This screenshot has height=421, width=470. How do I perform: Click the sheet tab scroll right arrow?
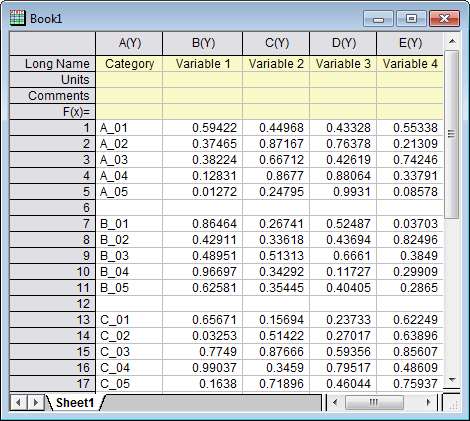click(x=36, y=403)
